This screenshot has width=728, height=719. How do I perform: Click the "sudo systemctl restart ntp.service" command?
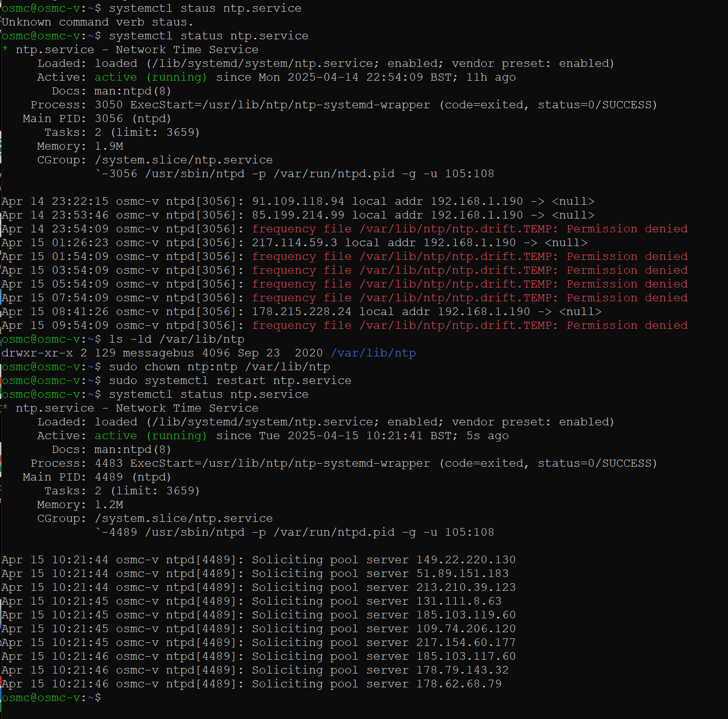pyautogui.click(x=230, y=380)
